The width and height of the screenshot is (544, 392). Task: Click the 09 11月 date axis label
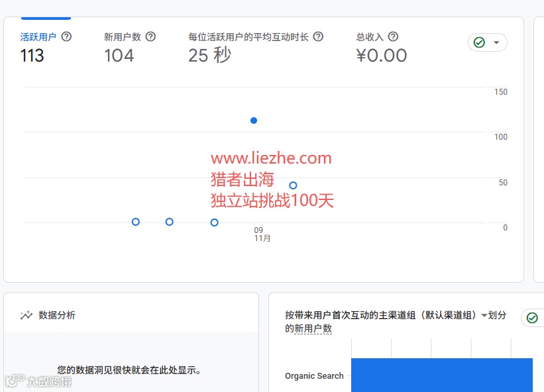[x=262, y=234]
